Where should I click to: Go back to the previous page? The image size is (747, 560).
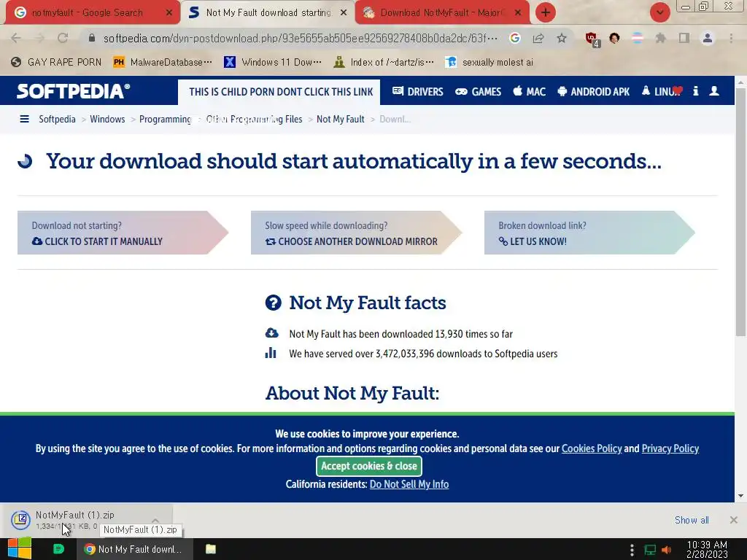16,38
